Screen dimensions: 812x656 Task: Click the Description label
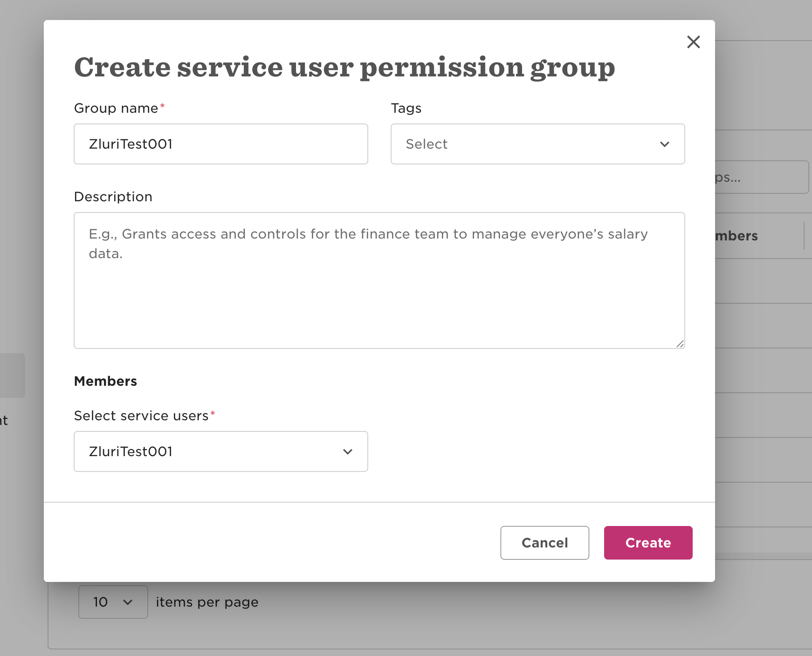[x=113, y=197]
